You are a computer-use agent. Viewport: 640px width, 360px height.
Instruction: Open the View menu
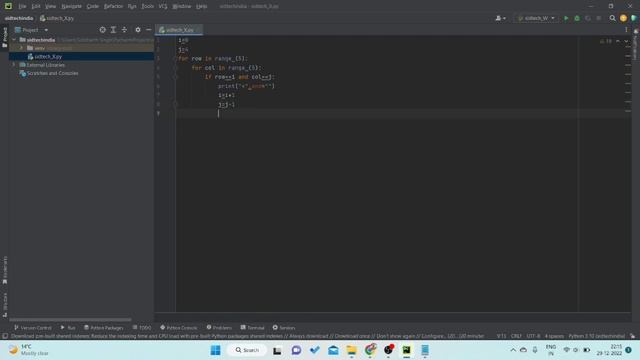pyautogui.click(x=50, y=6)
